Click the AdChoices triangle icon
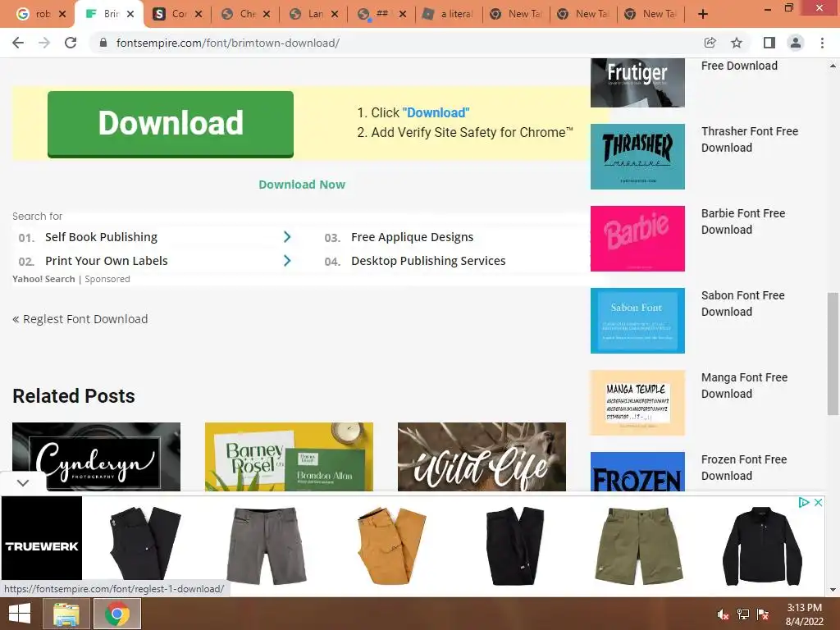This screenshot has height=630, width=840. [804, 503]
